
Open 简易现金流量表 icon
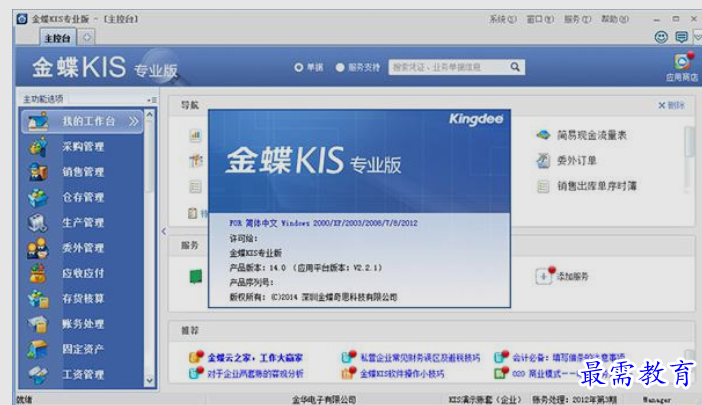click(x=543, y=135)
